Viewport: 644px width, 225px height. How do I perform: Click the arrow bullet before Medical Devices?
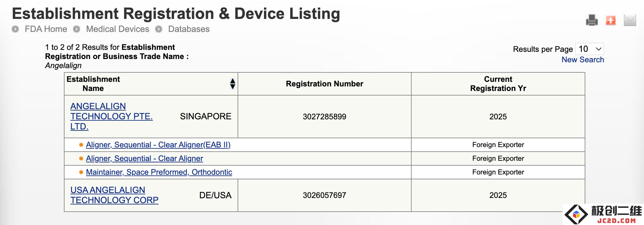(77, 29)
